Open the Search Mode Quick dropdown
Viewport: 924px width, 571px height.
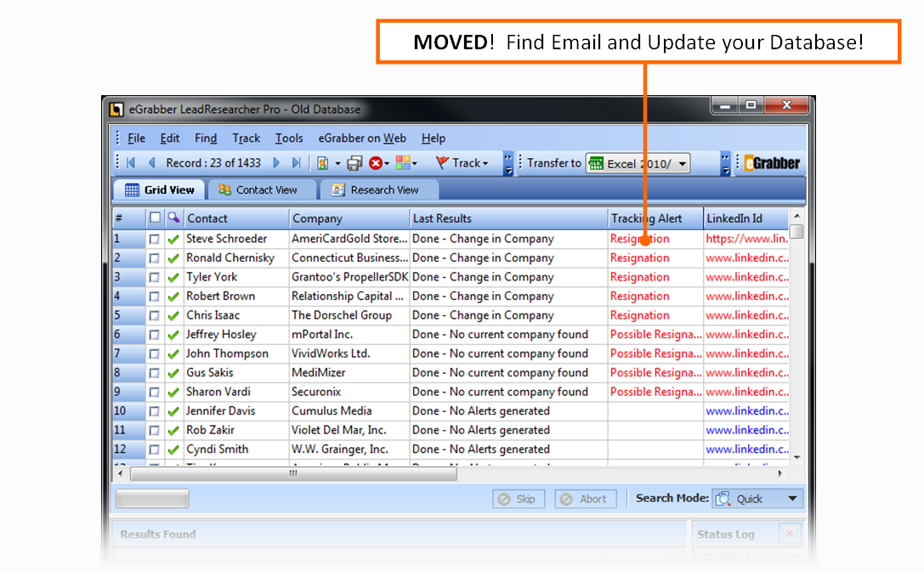coord(792,499)
